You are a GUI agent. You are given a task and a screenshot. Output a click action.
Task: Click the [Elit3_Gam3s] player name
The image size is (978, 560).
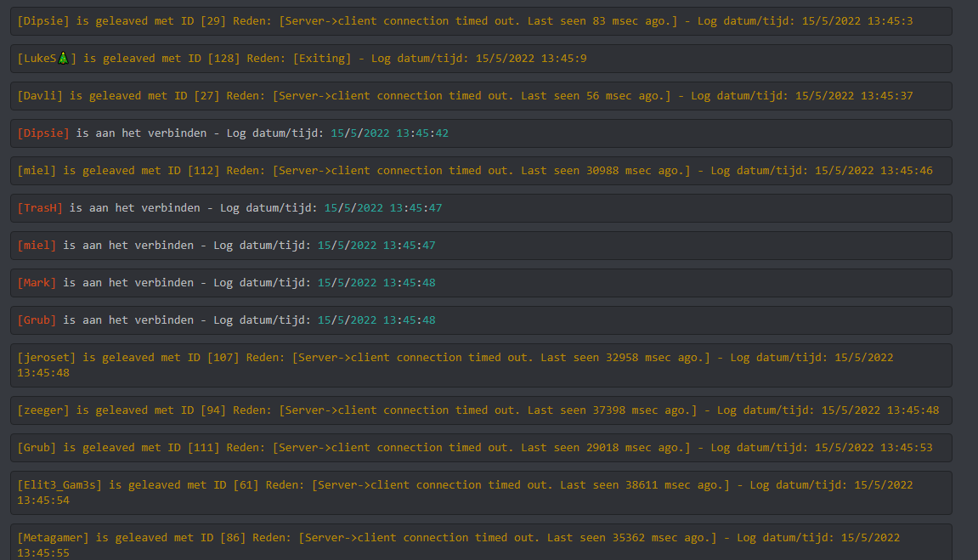point(59,485)
